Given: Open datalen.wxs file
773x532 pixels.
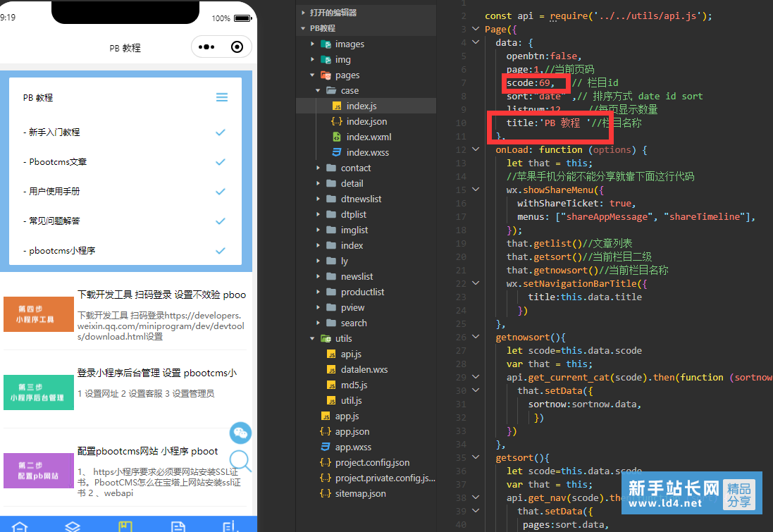Looking at the screenshot, I should (x=366, y=369).
